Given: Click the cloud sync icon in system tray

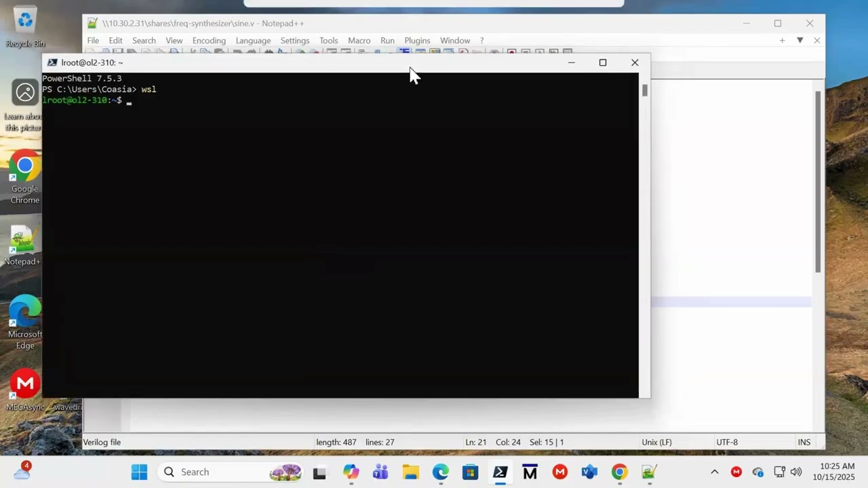Looking at the screenshot, I should coord(758,472).
